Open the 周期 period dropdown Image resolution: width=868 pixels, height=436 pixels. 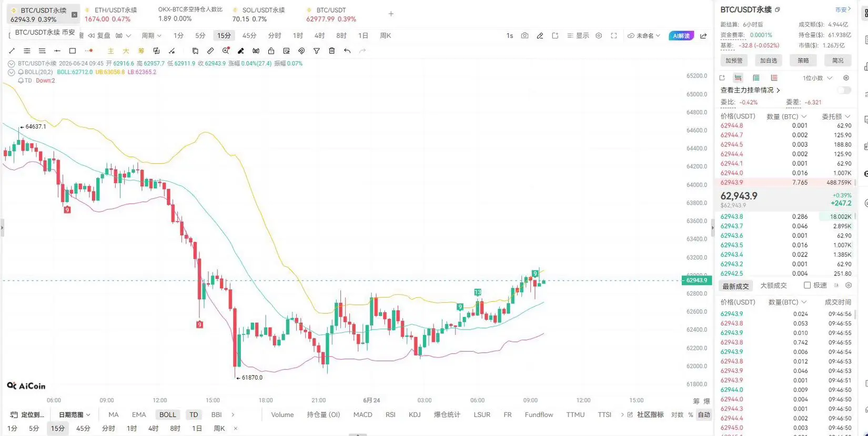(151, 36)
